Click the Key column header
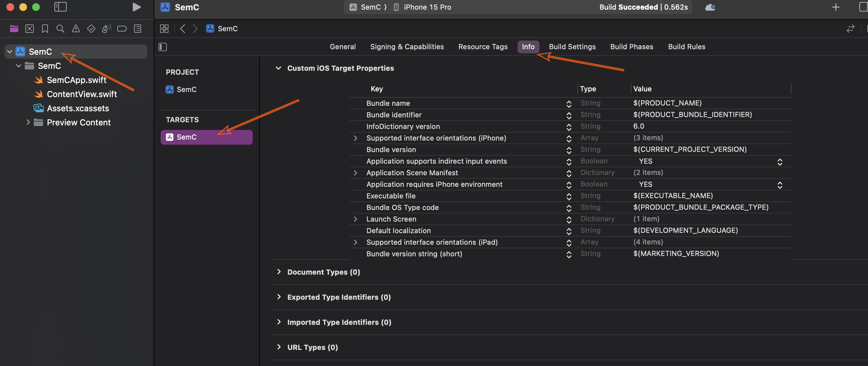The width and height of the screenshot is (868, 366). (x=376, y=89)
